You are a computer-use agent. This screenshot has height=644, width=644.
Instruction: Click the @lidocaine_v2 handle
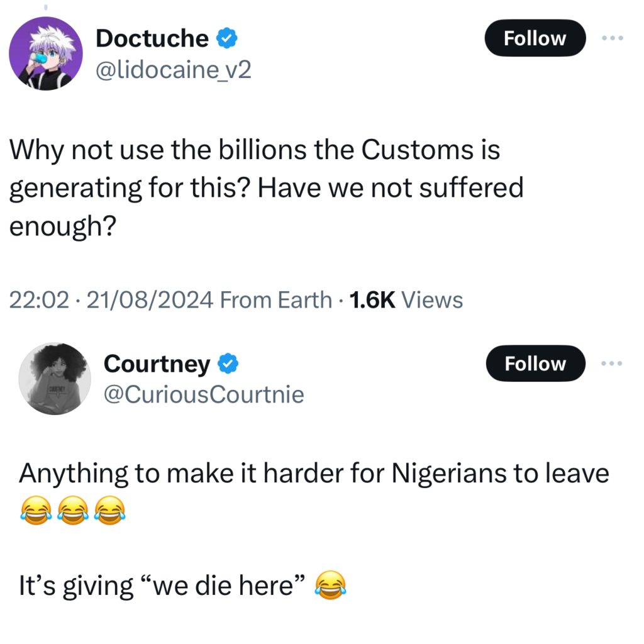point(173,69)
